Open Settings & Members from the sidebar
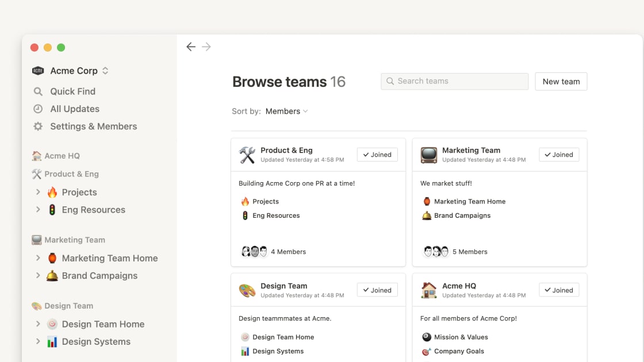The width and height of the screenshot is (644, 362). pyautogui.click(x=94, y=126)
